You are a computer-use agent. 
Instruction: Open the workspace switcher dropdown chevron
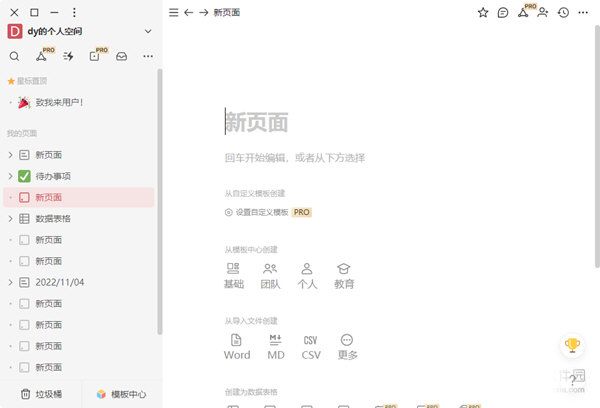[x=148, y=31]
